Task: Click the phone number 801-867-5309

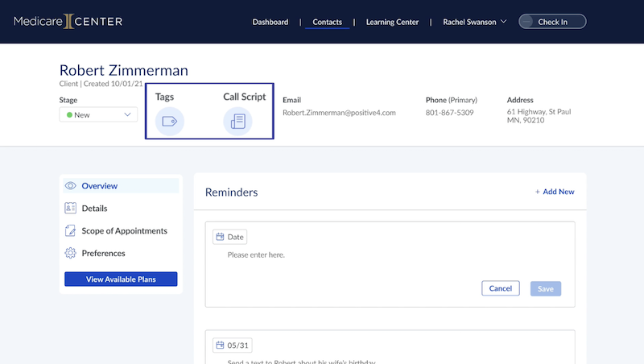Action: point(449,113)
